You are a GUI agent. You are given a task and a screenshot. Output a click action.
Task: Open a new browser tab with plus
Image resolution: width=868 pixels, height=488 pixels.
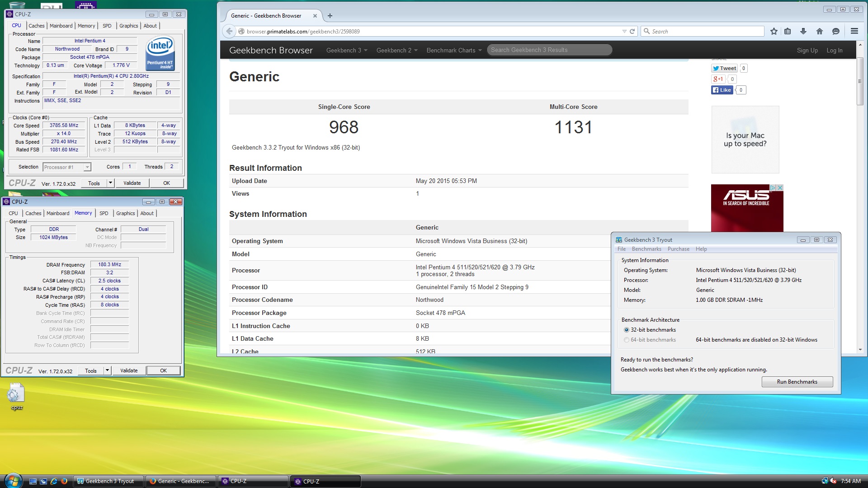(330, 16)
